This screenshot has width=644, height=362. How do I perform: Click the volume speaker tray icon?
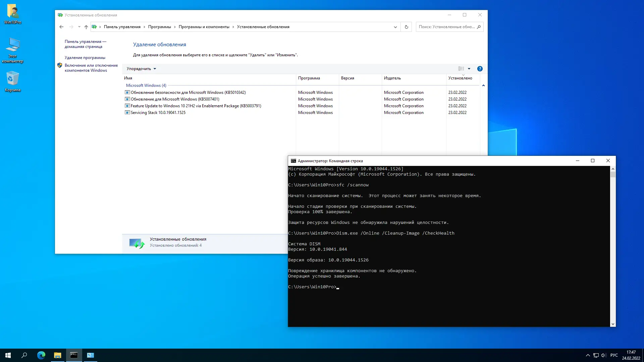pos(604,355)
